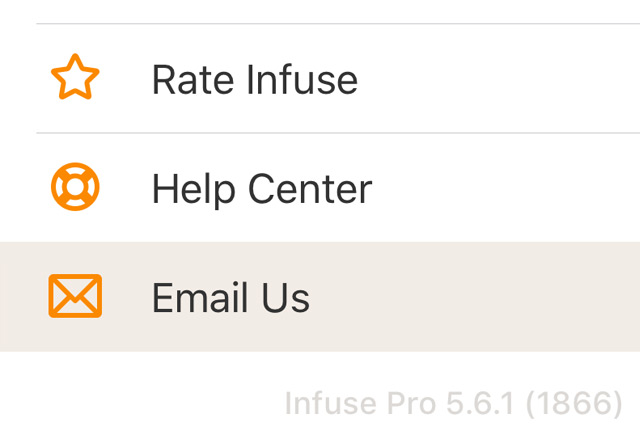
Task: Click the Infuse Pro 5.6.1 version text
Action: (x=453, y=403)
